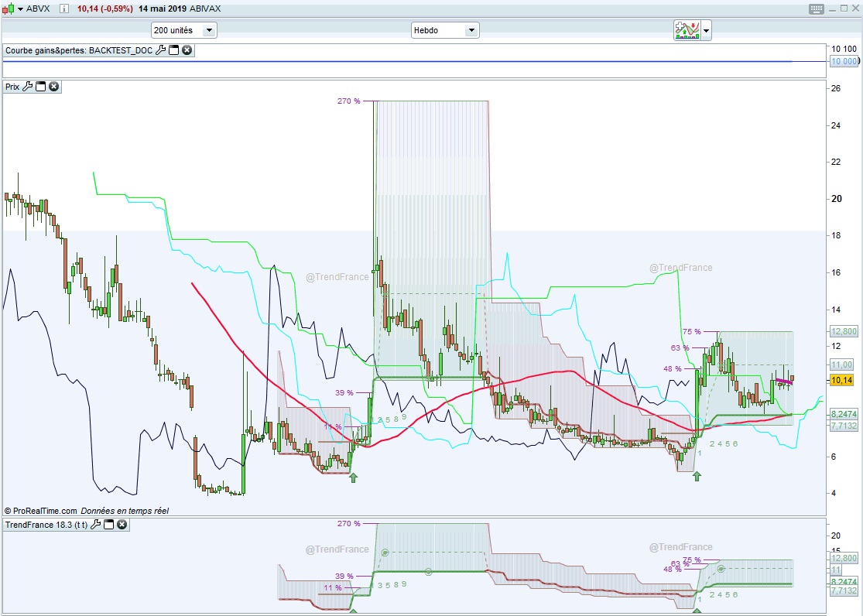Screen dimensions: 863x616
Task: Click the 11,00 price axis label
Action: point(842,364)
